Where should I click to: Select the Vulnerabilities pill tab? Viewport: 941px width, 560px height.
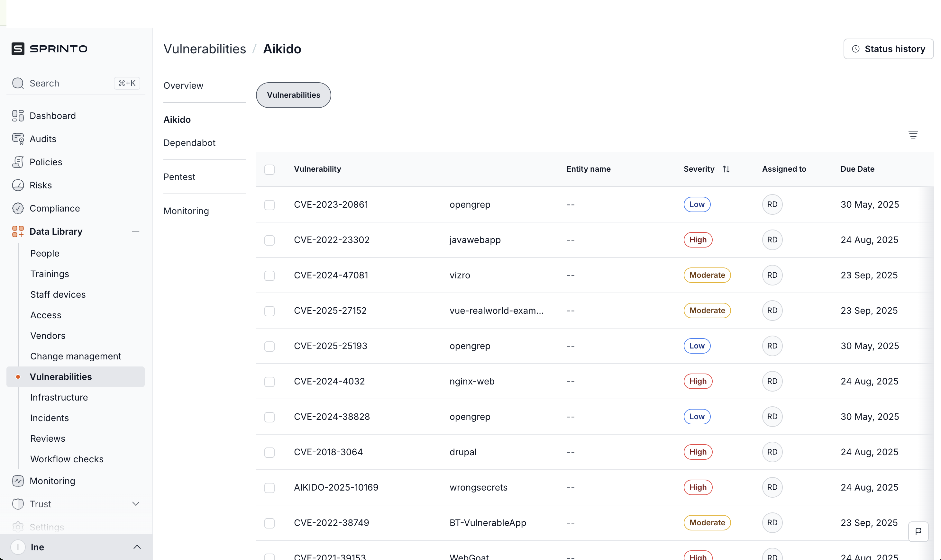click(x=293, y=95)
